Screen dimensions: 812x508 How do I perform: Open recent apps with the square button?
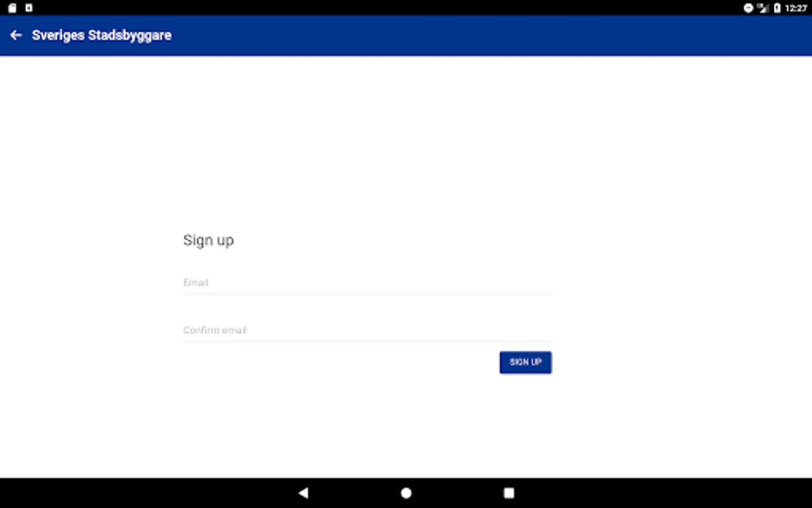click(x=509, y=493)
